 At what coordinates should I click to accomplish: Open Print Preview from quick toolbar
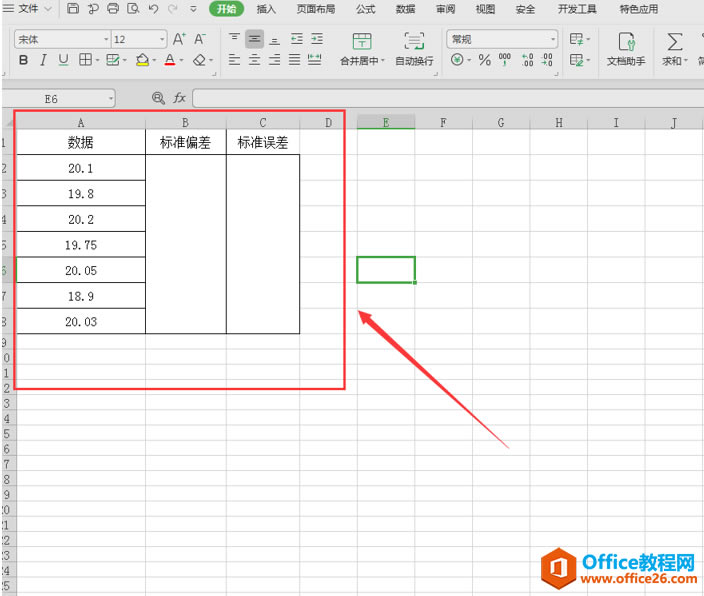click(x=133, y=8)
